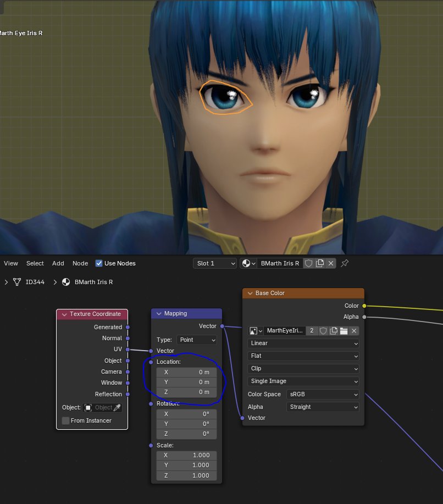Toggle the pin icon in node editor header
Image resolution: width=443 pixels, height=504 pixels.
(x=345, y=263)
